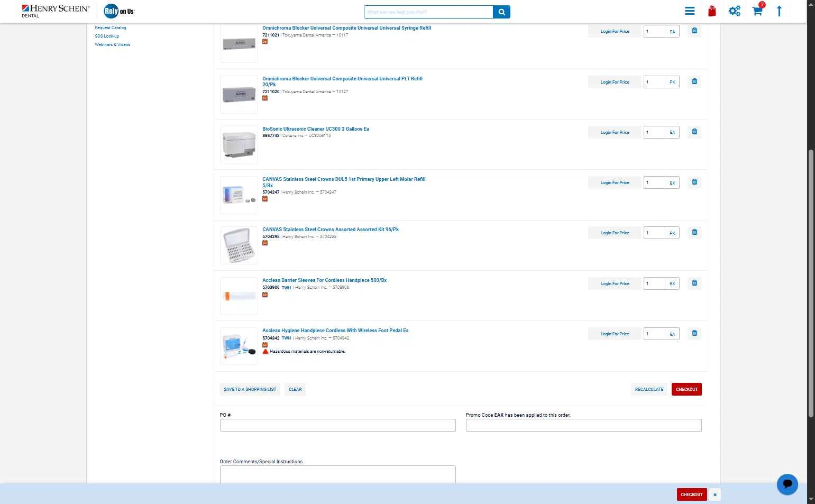Viewport: 815px width, 504px height.
Task: Click Login For Price for Omnichroma Syringe
Action: pyautogui.click(x=615, y=31)
